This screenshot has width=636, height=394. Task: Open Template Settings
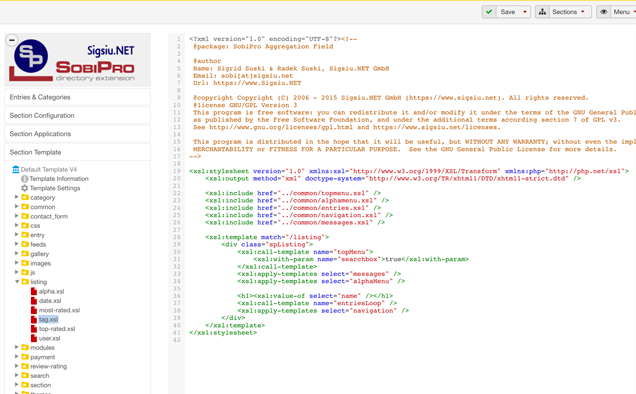coord(55,188)
